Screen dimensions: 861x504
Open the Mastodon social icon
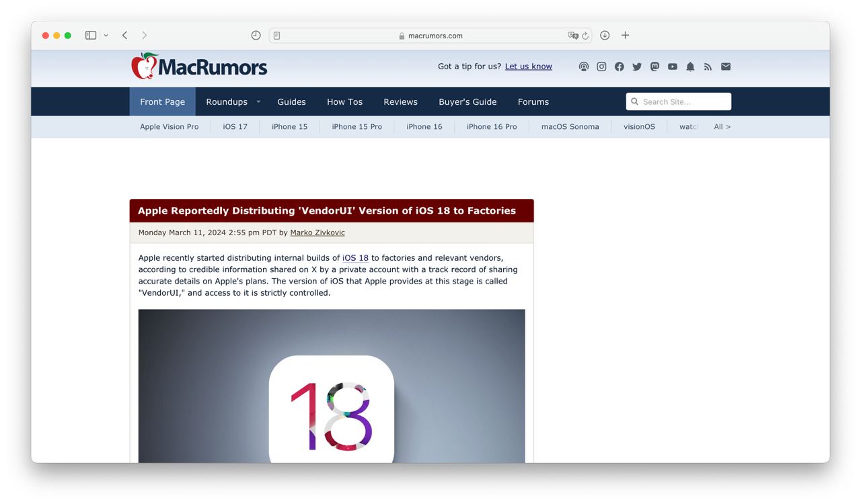click(x=654, y=67)
